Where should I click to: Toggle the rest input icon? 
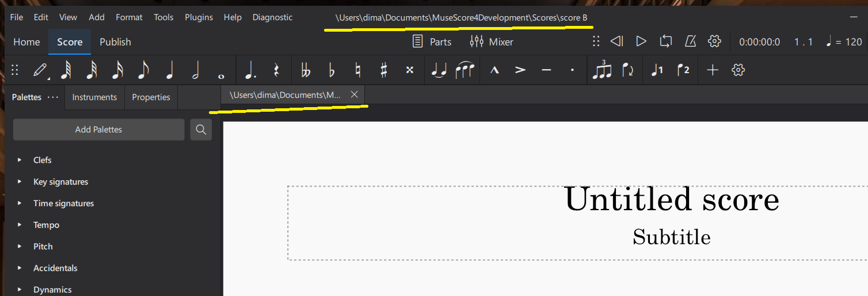tap(276, 70)
